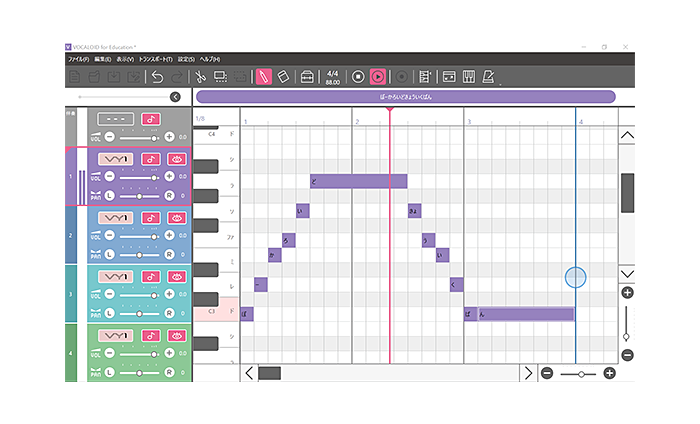Zoom in horizontally with plus button
This screenshot has height=424, width=700.
pyautogui.click(x=609, y=373)
